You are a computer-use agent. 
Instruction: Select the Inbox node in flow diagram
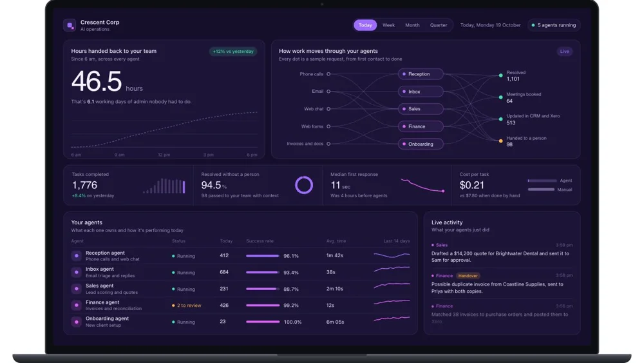[421, 92]
